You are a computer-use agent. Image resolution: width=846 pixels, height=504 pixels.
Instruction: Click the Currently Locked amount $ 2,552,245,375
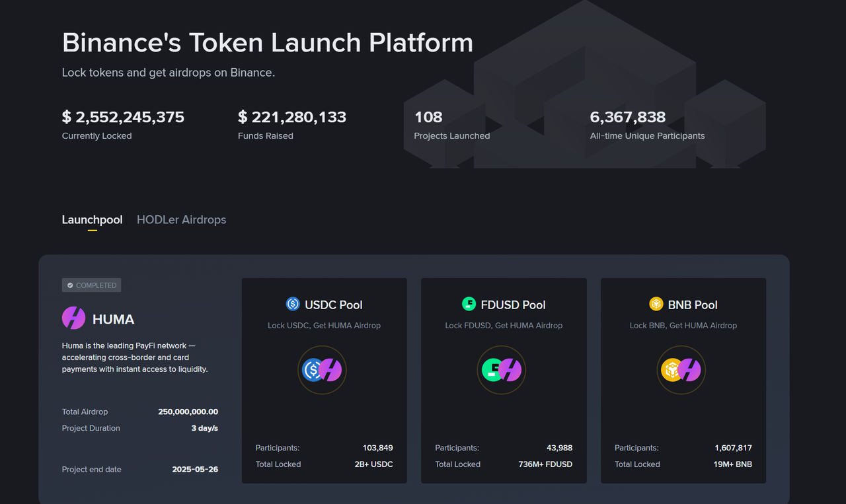tap(123, 117)
